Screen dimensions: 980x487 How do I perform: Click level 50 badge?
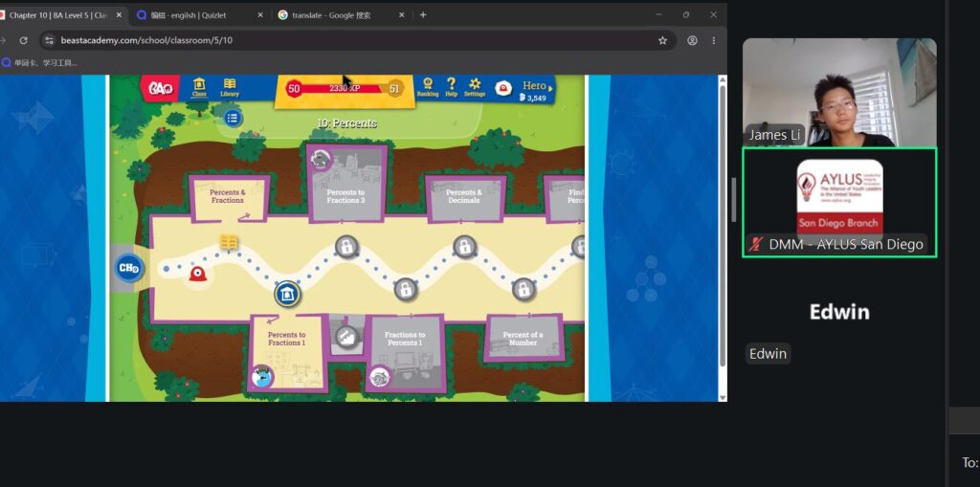(x=294, y=89)
